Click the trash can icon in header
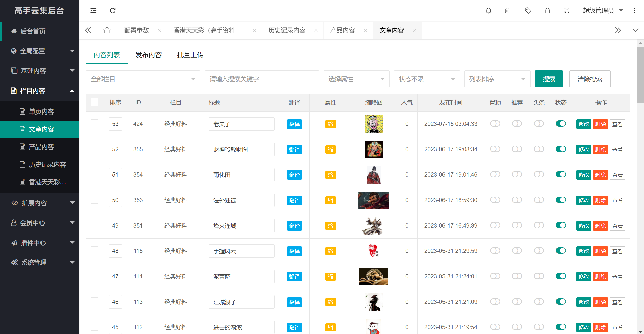This screenshot has height=334, width=644. (x=507, y=10)
